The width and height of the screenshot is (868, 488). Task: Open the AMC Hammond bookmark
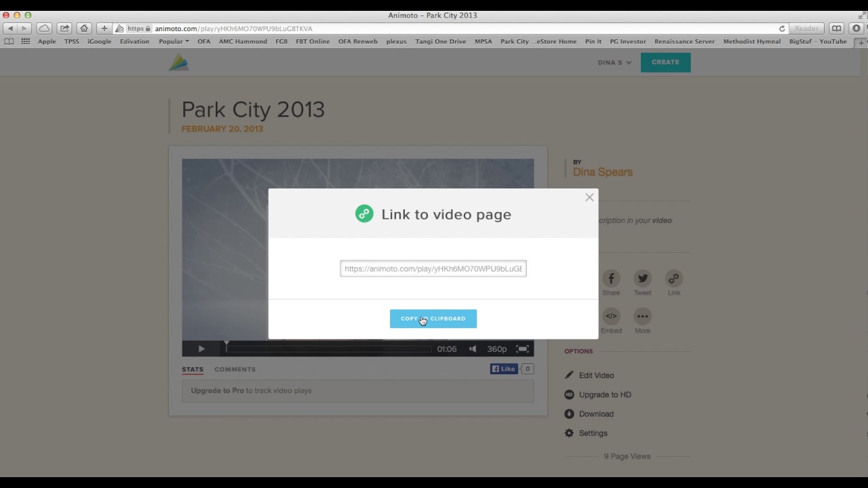[x=243, y=41]
